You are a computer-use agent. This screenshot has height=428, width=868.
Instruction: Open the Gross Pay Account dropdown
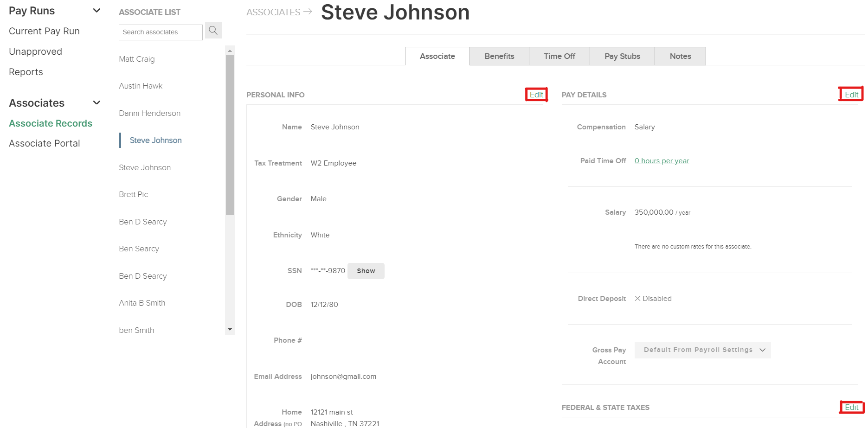tap(702, 350)
